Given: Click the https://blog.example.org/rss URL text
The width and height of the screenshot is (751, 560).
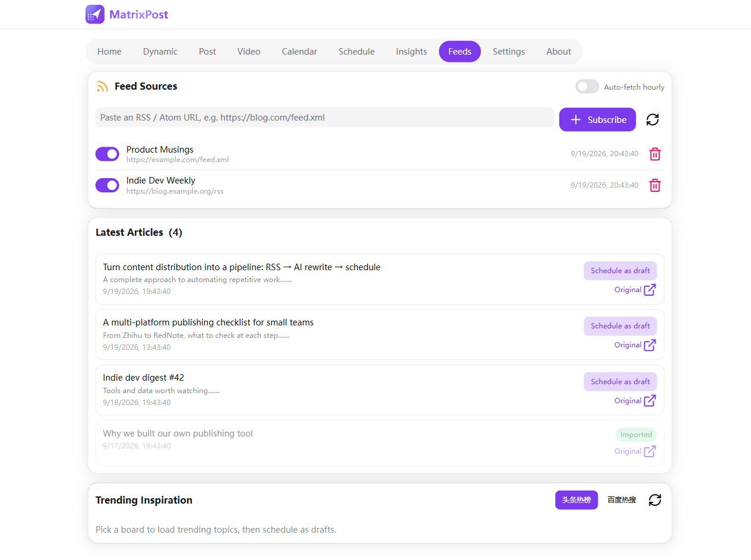Looking at the screenshot, I should pos(175,191).
